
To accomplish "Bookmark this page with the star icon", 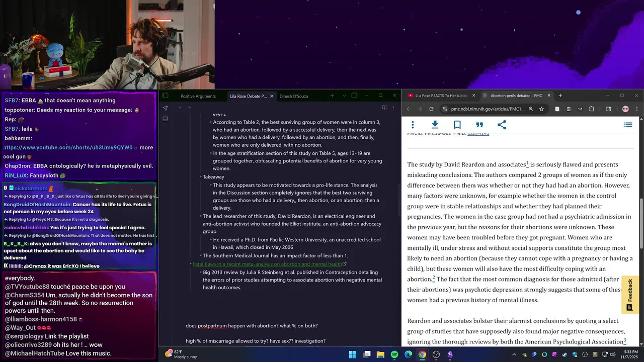I will click(541, 109).
